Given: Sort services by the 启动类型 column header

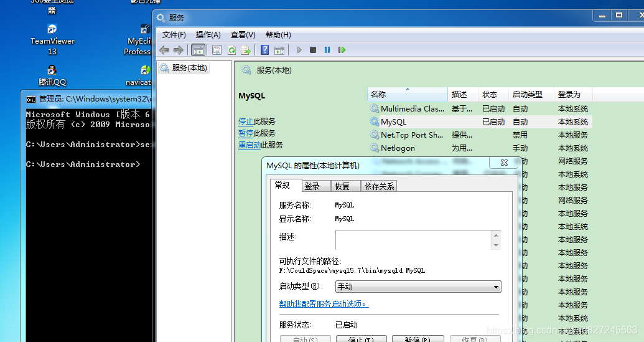Looking at the screenshot, I should click(x=531, y=94).
